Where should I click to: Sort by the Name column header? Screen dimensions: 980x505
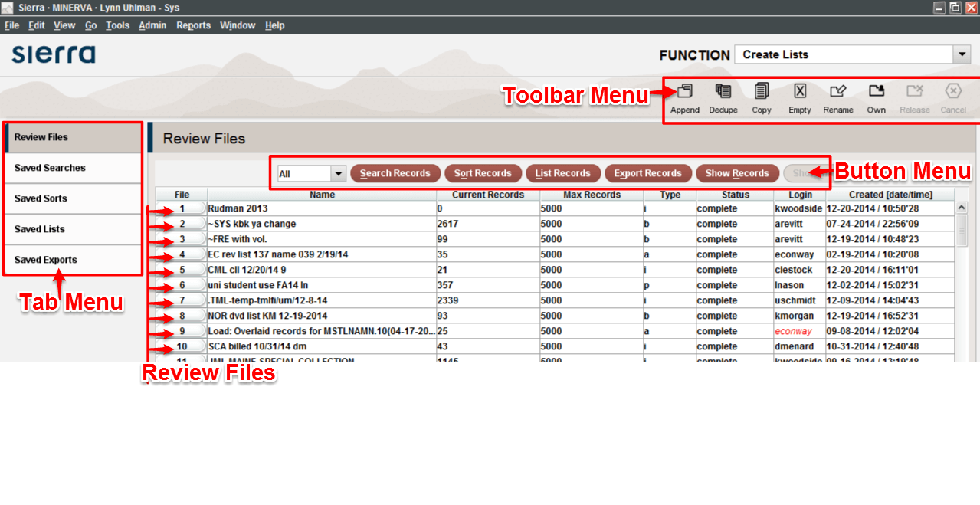[322, 195]
